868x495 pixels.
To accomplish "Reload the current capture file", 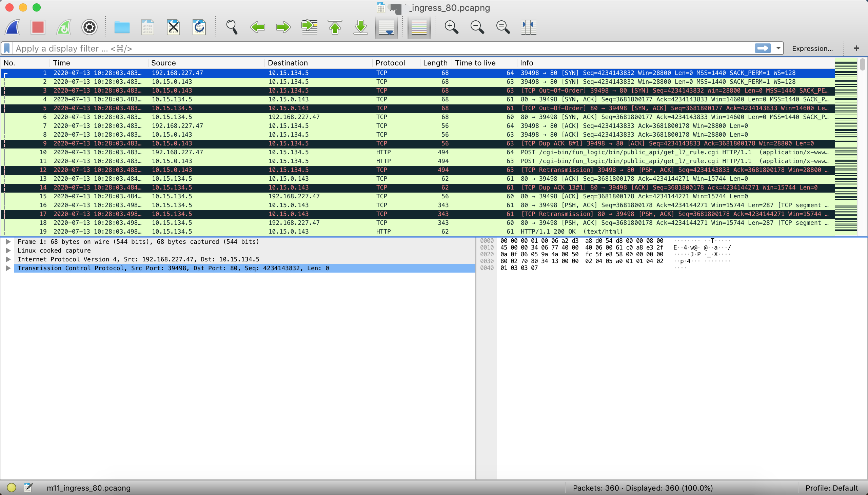I will [x=199, y=27].
